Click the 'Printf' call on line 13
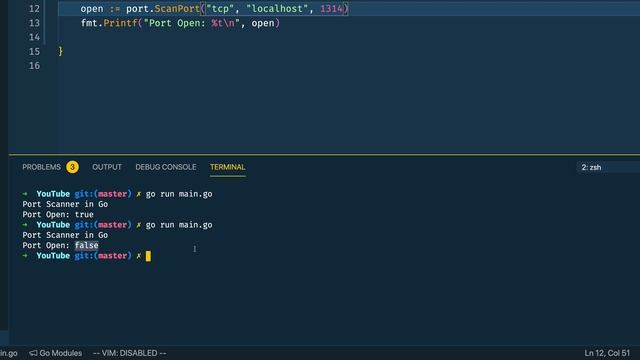640x360 pixels. click(120, 23)
